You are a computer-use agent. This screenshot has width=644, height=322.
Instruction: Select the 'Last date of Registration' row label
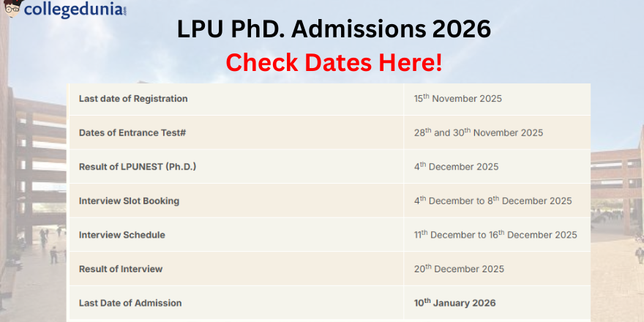133,99
